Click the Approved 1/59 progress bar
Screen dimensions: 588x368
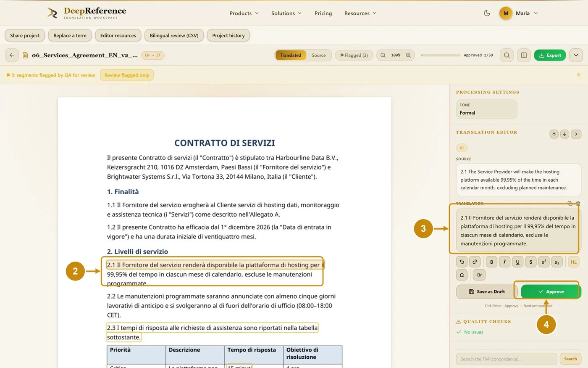tap(441, 55)
